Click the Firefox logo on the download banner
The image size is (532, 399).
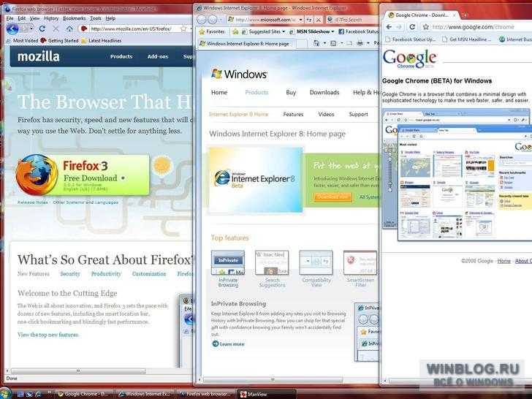point(37,175)
